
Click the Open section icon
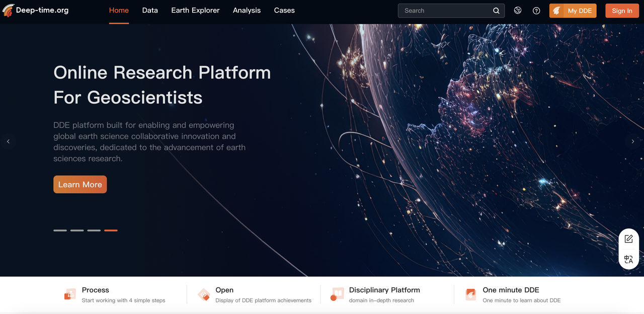pos(204,294)
